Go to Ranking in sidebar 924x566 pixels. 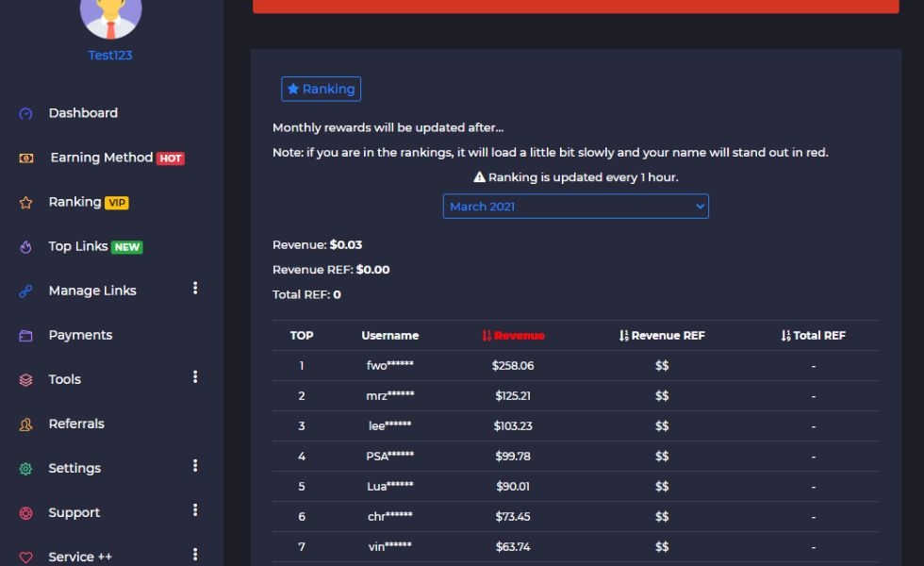coord(74,202)
